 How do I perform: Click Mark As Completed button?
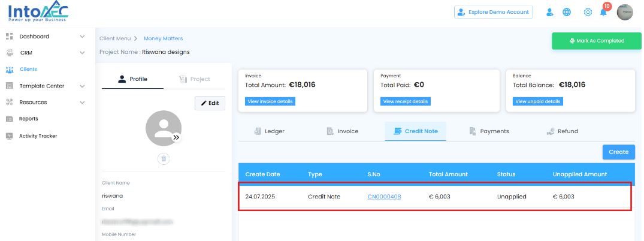[595, 41]
